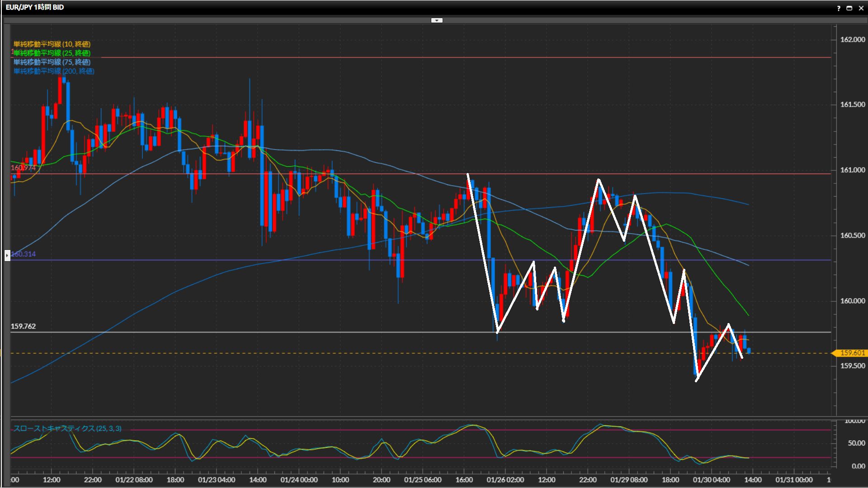The image size is (868, 488).
Task: Click the 162.000 price axis label
Action: pyautogui.click(x=852, y=40)
